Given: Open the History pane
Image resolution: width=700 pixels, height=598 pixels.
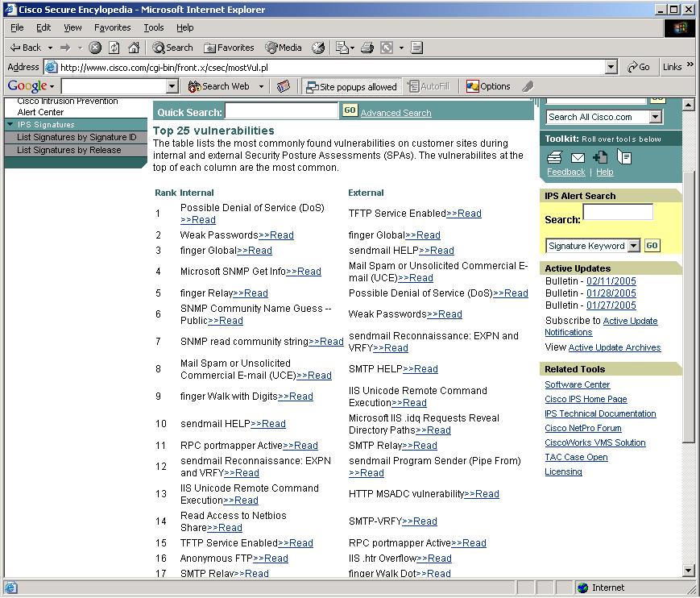Looking at the screenshot, I should pyautogui.click(x=318, y=48).
